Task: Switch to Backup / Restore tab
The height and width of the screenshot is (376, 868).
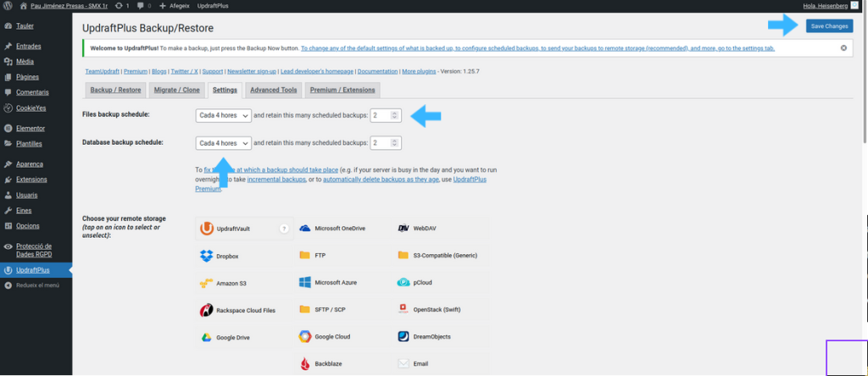Action: 115,90
